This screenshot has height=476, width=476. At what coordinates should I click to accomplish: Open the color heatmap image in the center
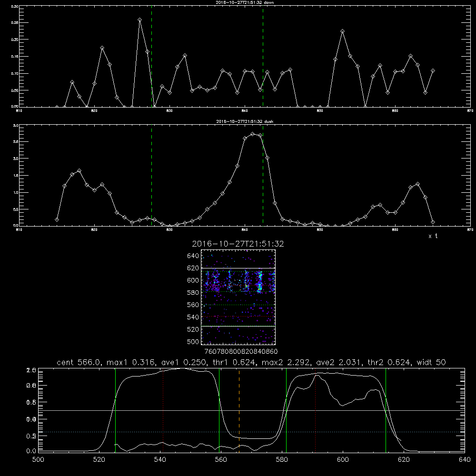coord(238,297)
